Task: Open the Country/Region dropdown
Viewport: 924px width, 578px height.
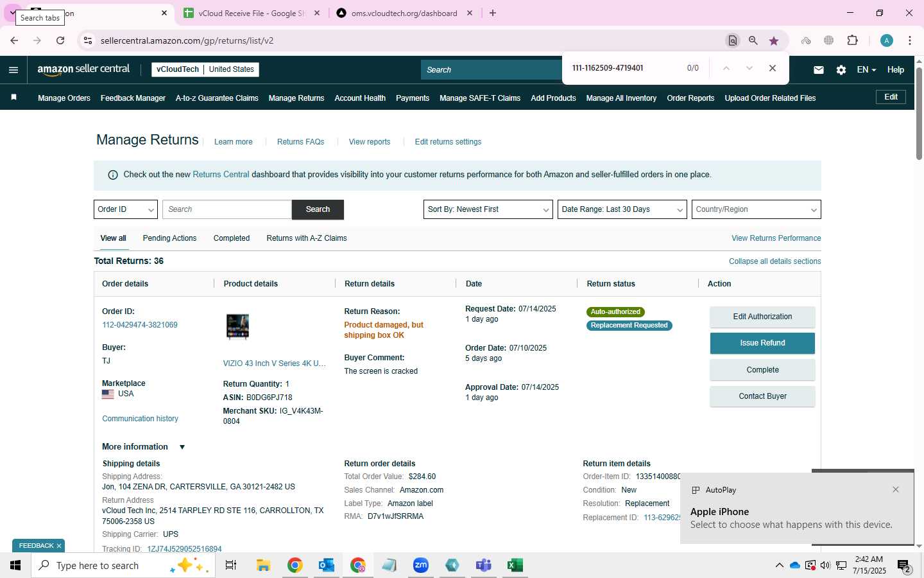Action: tap(757, 209)
